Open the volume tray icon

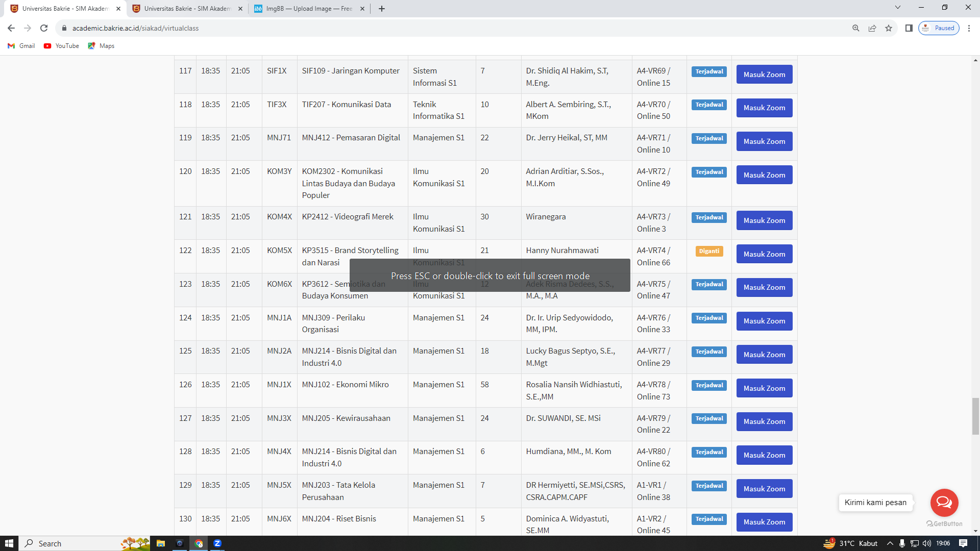coord(926,543)
